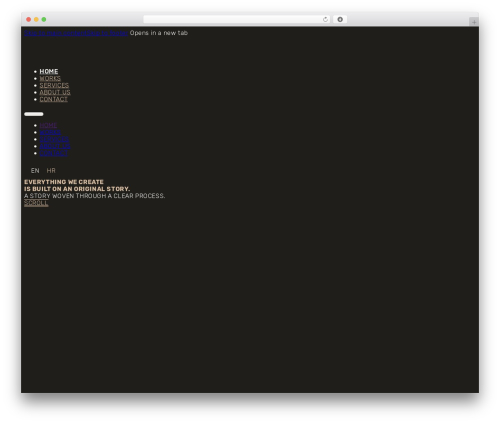Switch language to HR
The height and width of the screenshot is (423, 500).
coord(51,171)
